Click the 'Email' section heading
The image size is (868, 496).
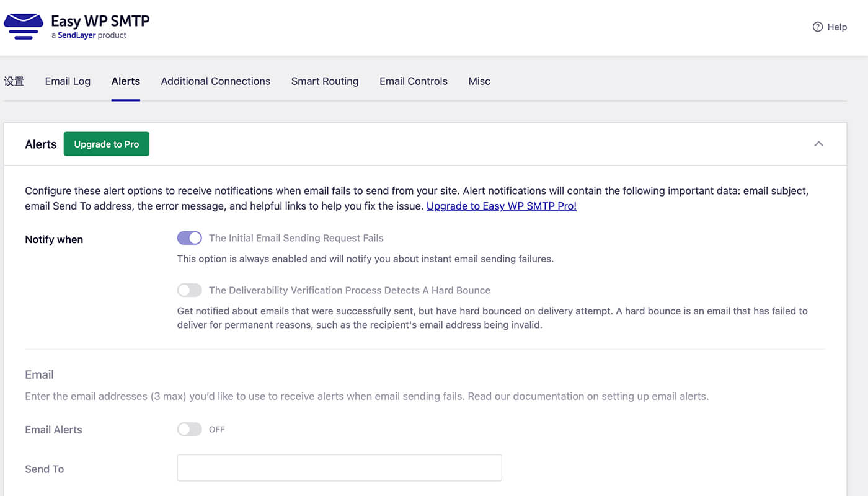[39, 374]
